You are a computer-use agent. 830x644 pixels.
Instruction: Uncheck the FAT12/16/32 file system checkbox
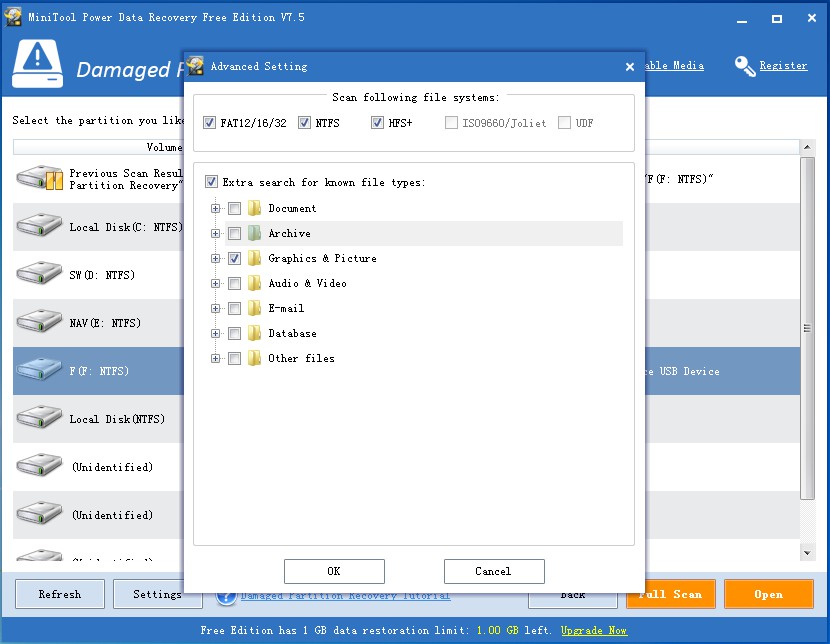tap(209, 123)
